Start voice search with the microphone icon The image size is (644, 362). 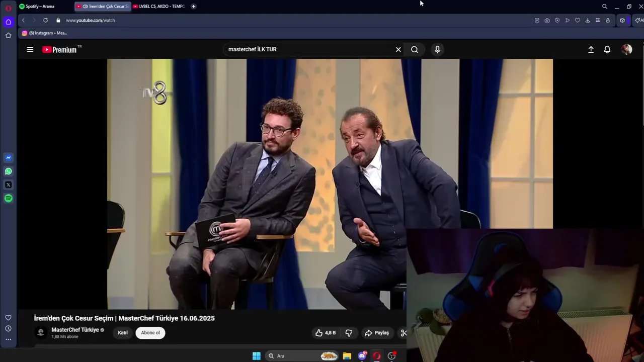[437, 49]
